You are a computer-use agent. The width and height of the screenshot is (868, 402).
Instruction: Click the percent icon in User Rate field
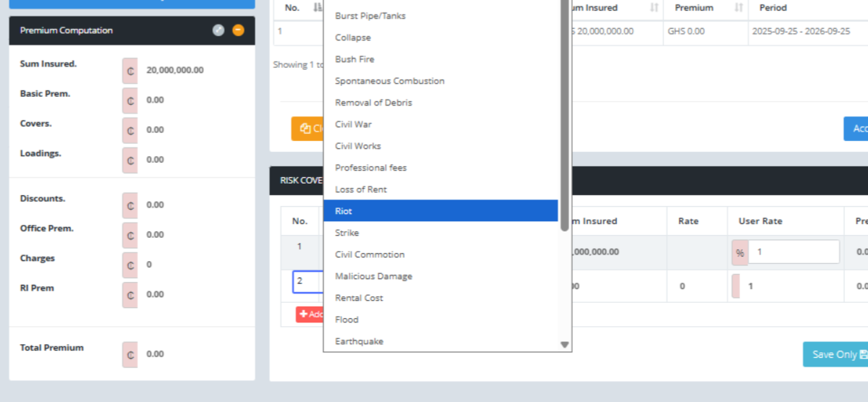(740, 253)
